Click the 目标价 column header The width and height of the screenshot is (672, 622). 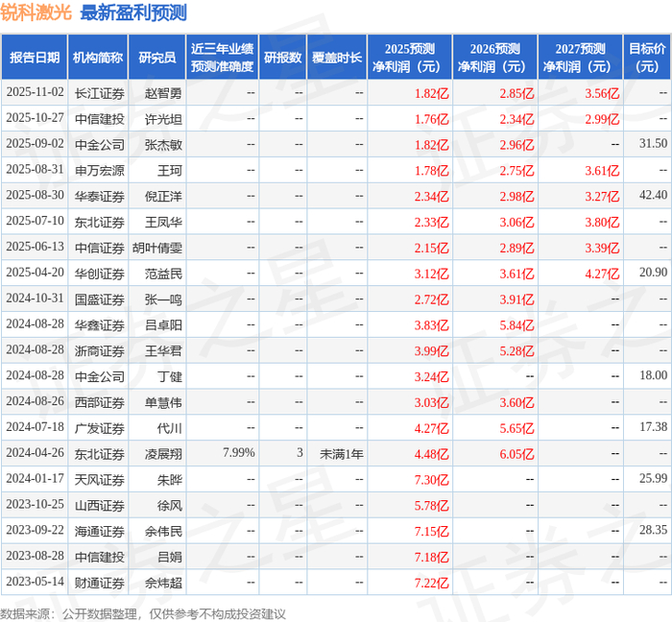pos(647,58)
